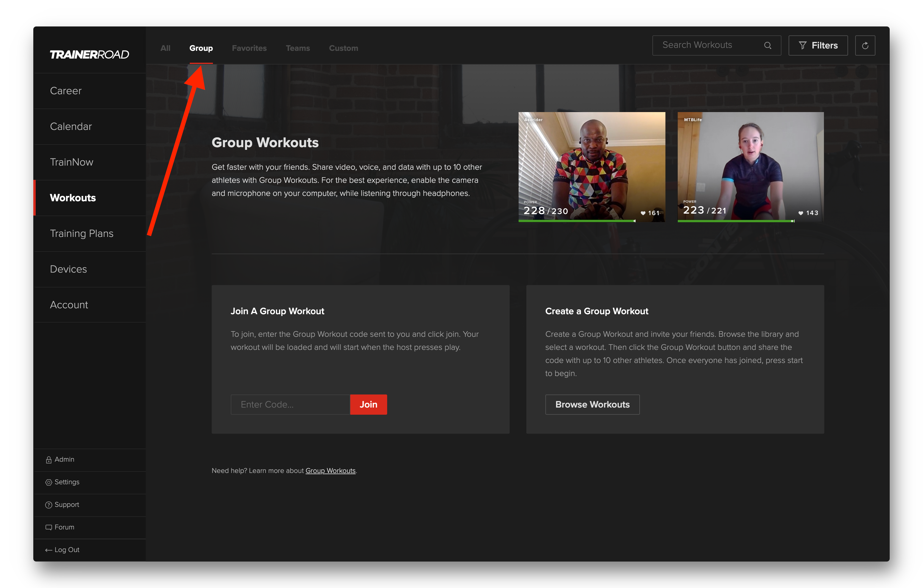Open Training Plans in the sidebar
923x588 pixels.
[x=90, y=233]
